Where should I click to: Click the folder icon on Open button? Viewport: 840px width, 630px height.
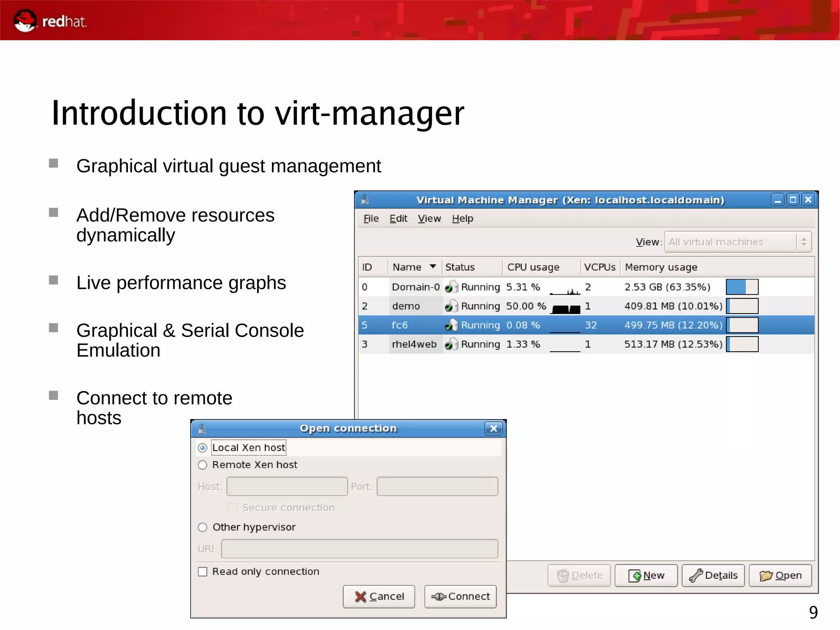pyautogui.click(x=766, y=576)
